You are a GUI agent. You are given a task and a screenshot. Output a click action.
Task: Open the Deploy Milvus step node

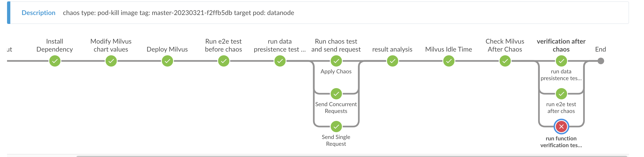coord(168,61)
